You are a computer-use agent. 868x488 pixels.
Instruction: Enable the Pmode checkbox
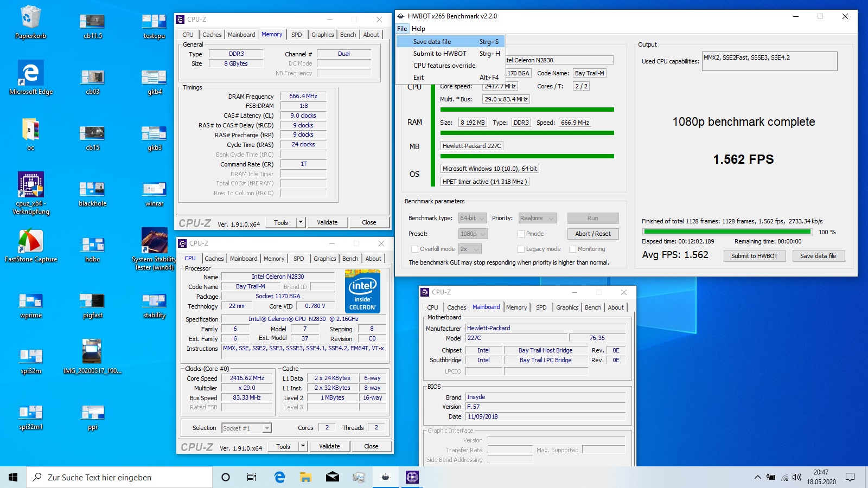point(521,234)
